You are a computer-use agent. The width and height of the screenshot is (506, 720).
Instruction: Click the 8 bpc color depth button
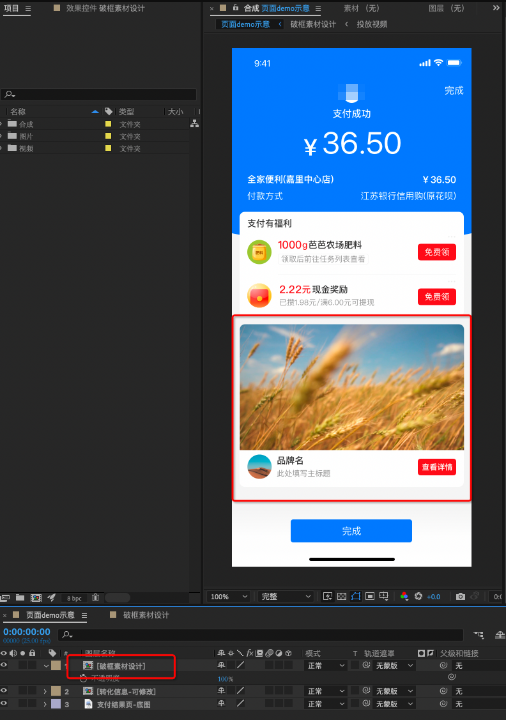[74, 598]
